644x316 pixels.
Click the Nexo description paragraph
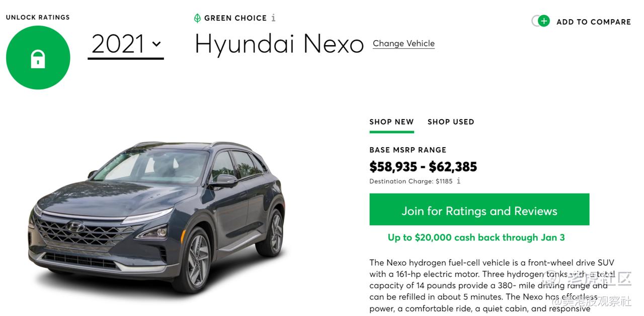pyautogui.click(x=492, y=286)
